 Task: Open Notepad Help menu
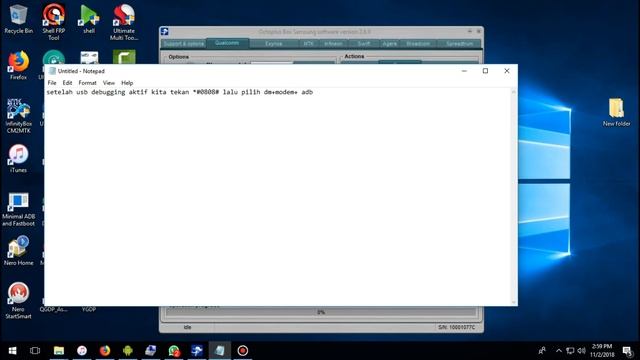(x=127, y=83)
